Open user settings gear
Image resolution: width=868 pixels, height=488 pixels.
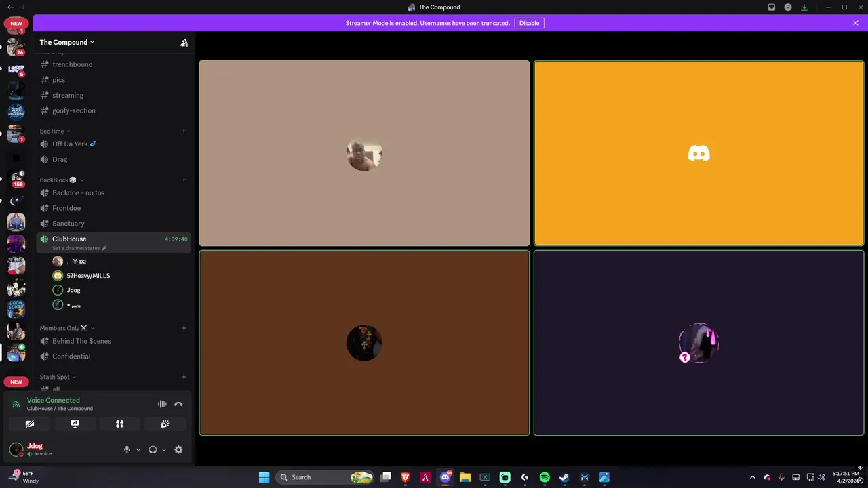[178, 449]
